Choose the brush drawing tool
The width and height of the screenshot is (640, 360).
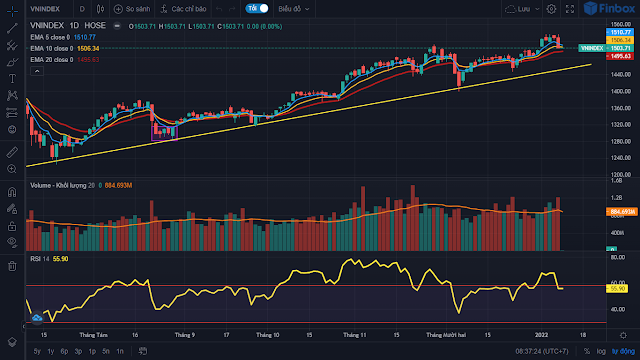point(12,62)
